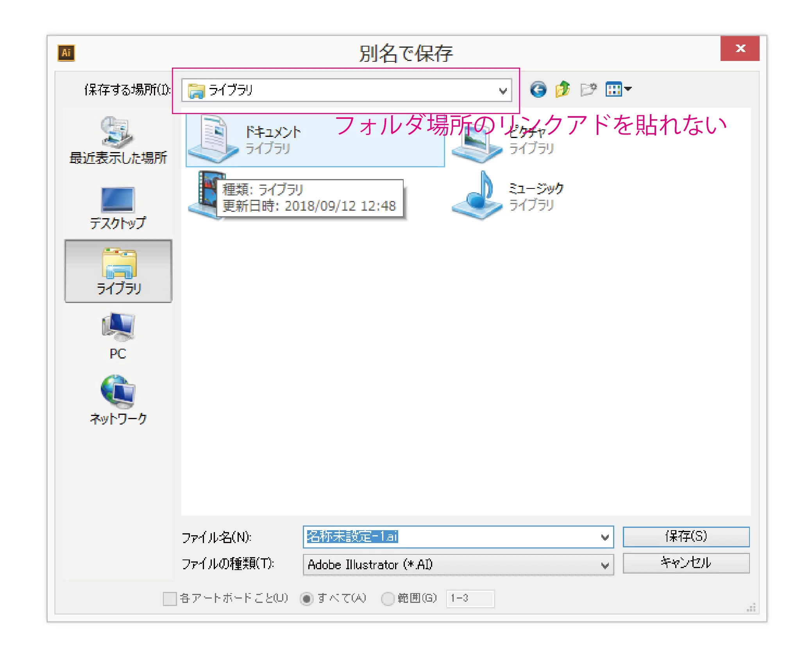The width and height of the screenshot is (812, 667).
Task: Expand the ファイル名 dropdown arrow
Action: point(605,537)
